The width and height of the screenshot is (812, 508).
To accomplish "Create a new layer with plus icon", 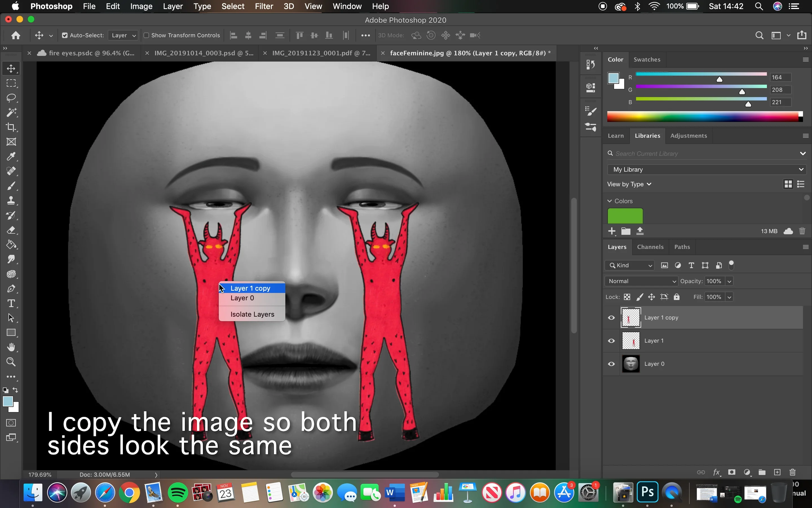I will tap(777, 472).
